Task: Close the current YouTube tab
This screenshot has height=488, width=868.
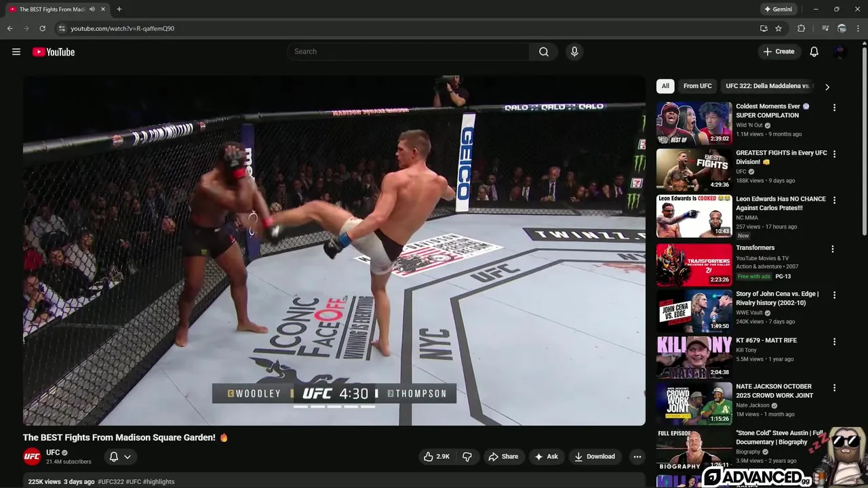Action: click(103, 9)
